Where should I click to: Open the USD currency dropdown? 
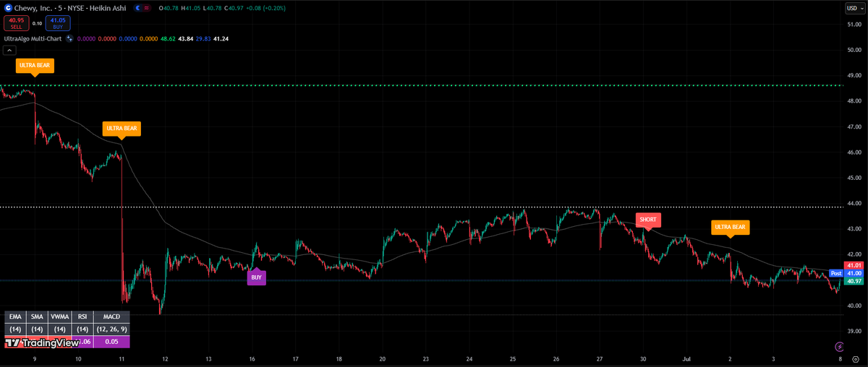[854, 9]
